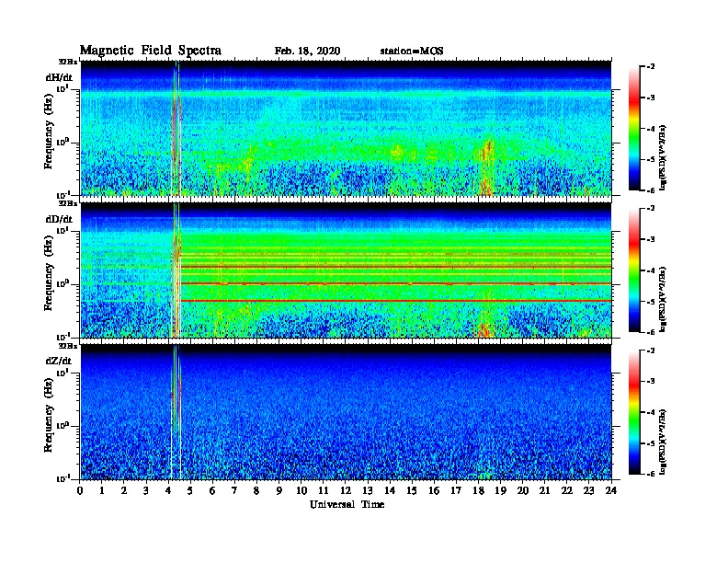The height and width of the screenshot is (563, 728).
Task: Click the "-4" value on dD/dt colorbar
Action: tap(651, 270)
